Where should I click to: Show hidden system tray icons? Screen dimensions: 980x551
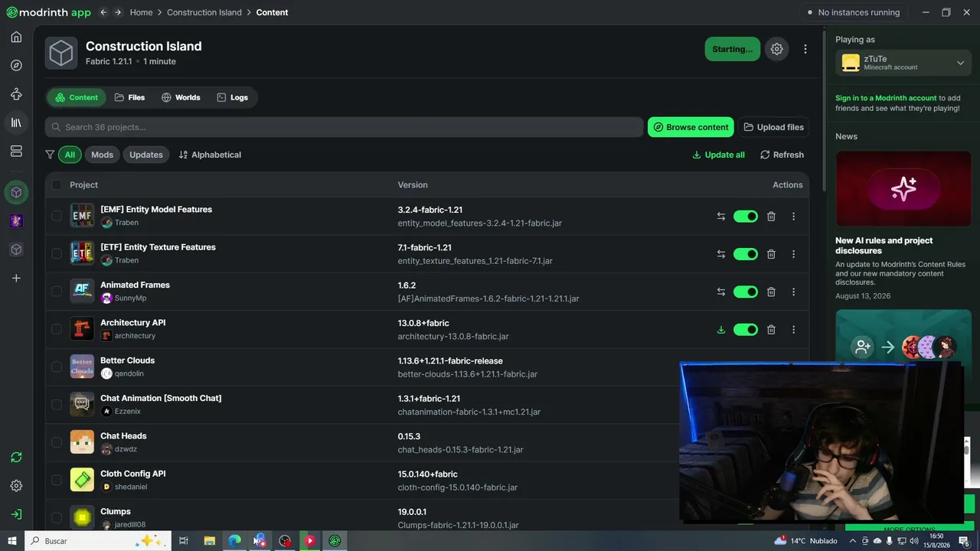(x=852, y=541)
